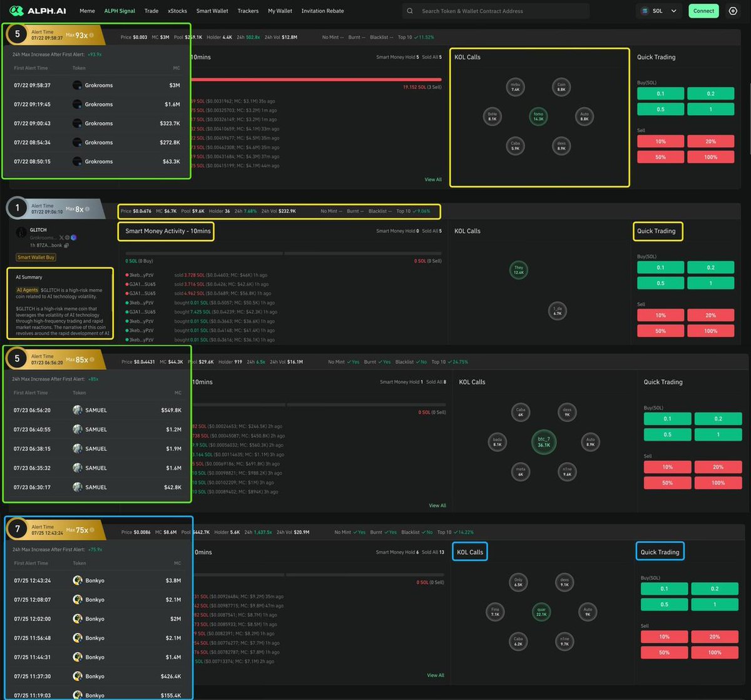
Task: Switch to ALPH Signal tab
Action: click(x=120, y=11)
